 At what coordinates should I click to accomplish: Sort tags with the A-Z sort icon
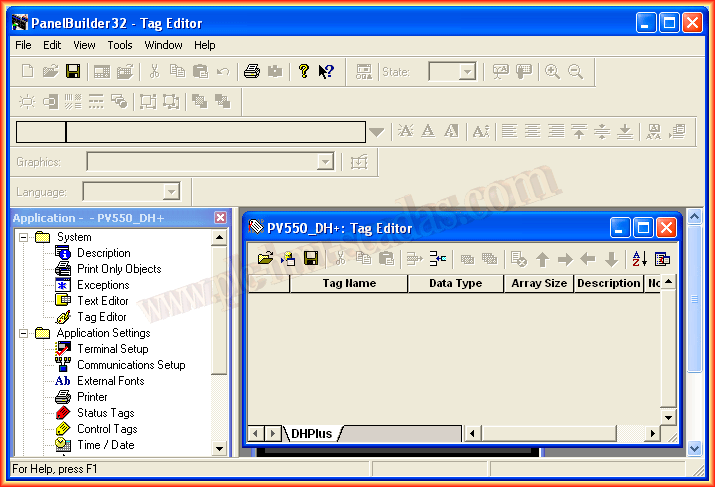pyautogui.click(x=640, y=259)
